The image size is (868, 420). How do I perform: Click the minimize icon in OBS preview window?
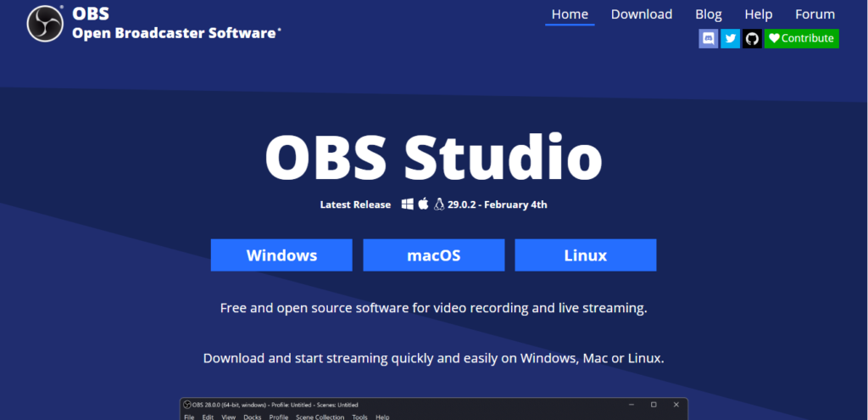click(632, 405)
